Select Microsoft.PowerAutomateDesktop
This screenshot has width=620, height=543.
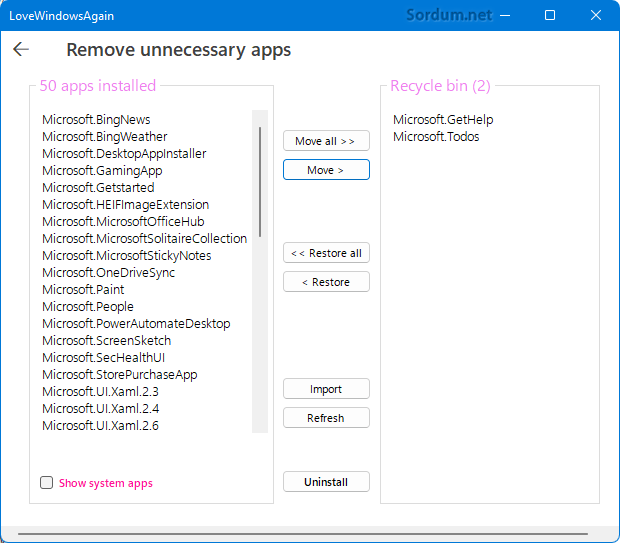coord(136,324)
